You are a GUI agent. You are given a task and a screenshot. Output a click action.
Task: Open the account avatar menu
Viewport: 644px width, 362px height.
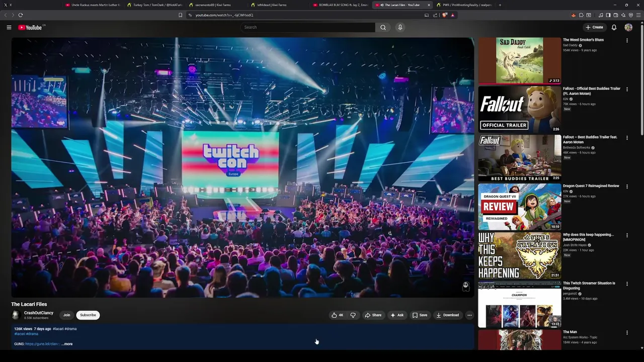coord(628,27)
